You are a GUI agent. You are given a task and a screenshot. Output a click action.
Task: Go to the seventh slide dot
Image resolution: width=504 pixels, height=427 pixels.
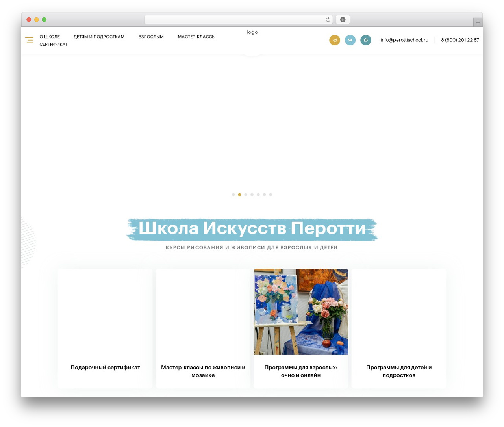click(271, 195)
